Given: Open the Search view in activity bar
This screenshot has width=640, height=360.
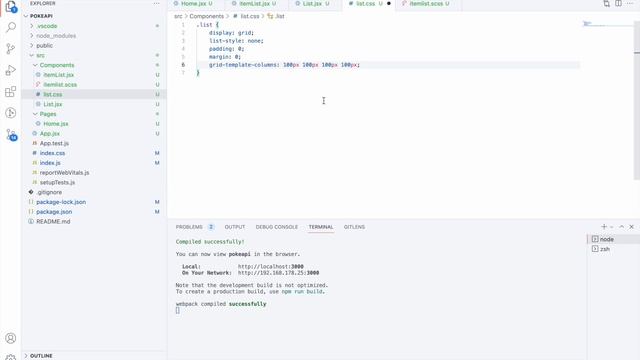Looking at the screenshot, I should (x=11, y=27).
